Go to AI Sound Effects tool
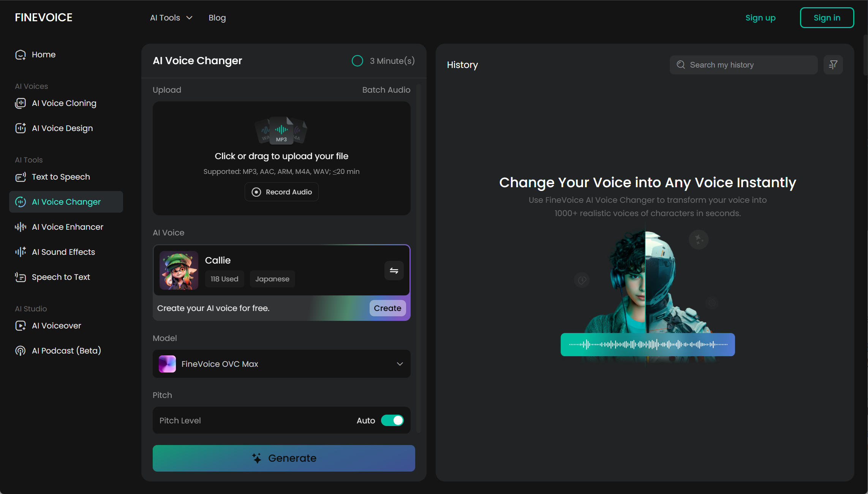Image resolution: width=868 pixels, height=494 pixels. (63, 252)
